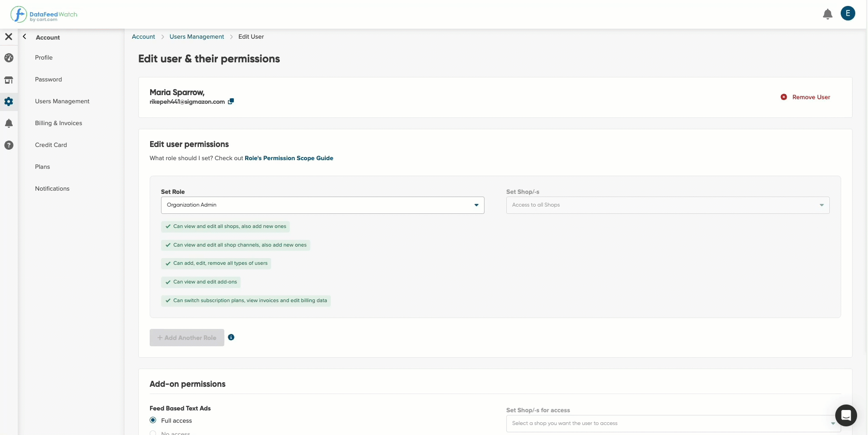Open the chat support widget
The height and width of the screenshot is (435, 868).
[846, 415]
